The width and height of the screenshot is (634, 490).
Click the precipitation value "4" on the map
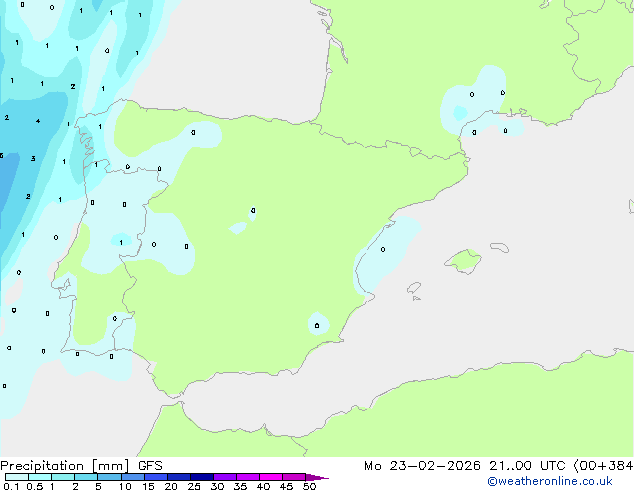[38, 121]
